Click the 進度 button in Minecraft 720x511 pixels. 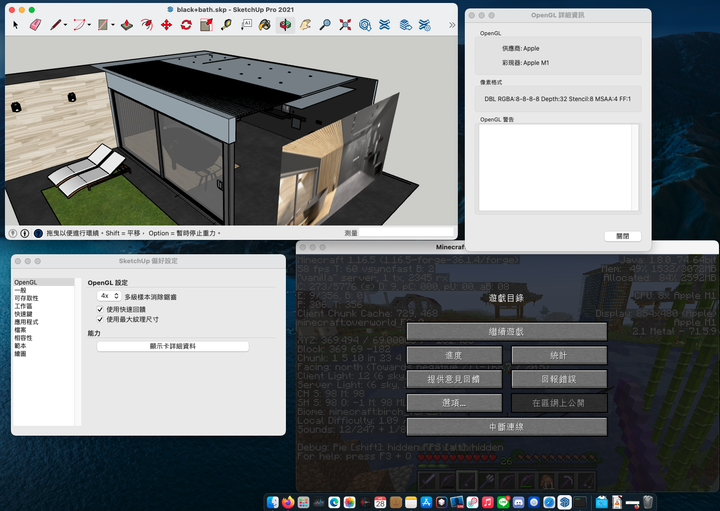(x=454, y=355)
